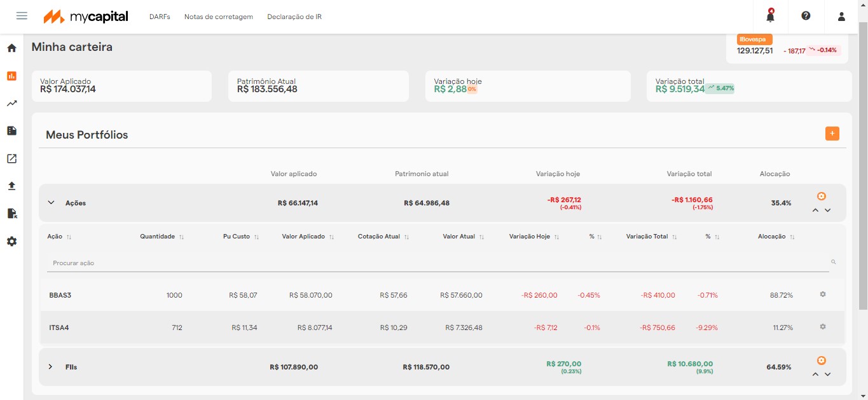
Task: Click the notifications bell with red badge
Action: pyautogui.click(x=769, y=17)
